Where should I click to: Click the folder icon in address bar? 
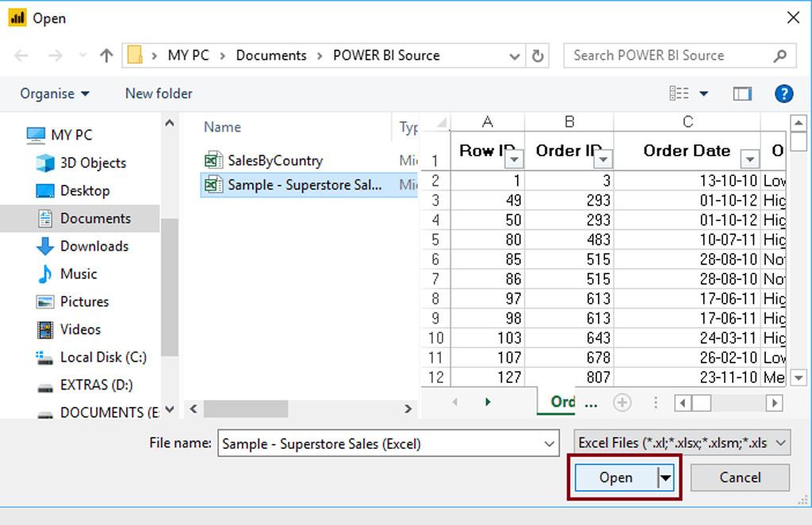tap(135, 55)
